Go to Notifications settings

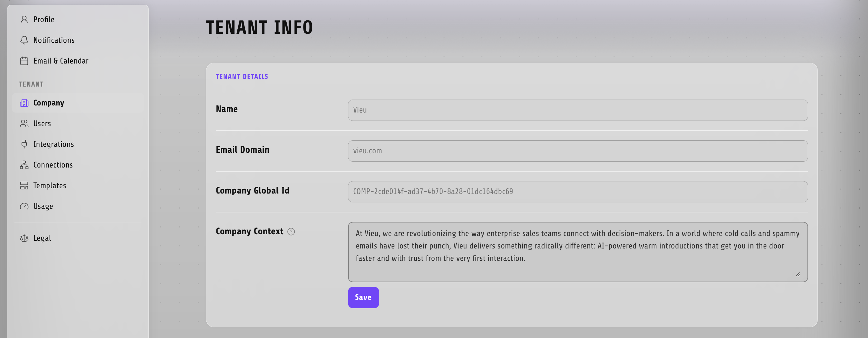pos(78,40)
